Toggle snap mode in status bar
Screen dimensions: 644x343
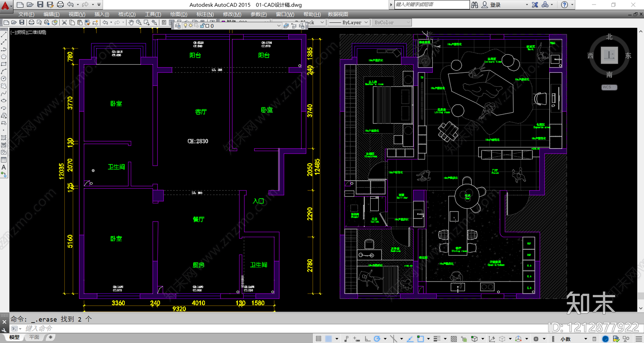[328, 339]
